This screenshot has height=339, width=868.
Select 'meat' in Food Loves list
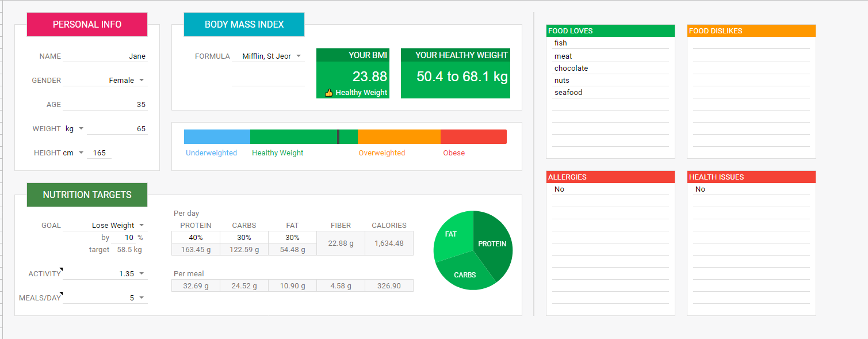(610, 56)
